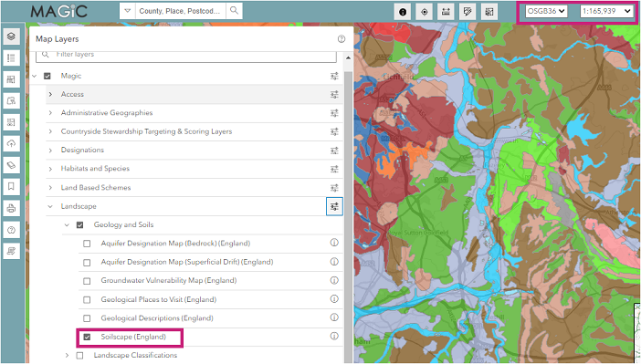Click the Filter layers input field

[x=186, y=55]
